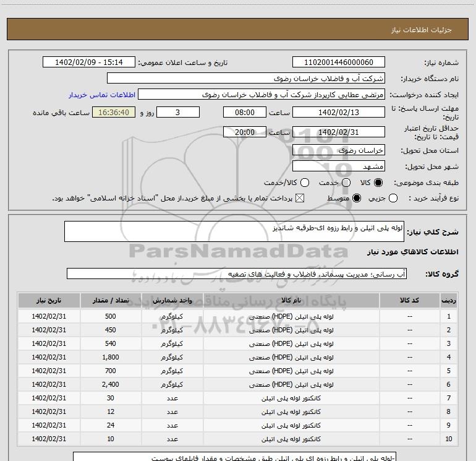This screenshot has width=476, height=461.
Task: Select the خدمت radio button
Action: click(346, 183)
